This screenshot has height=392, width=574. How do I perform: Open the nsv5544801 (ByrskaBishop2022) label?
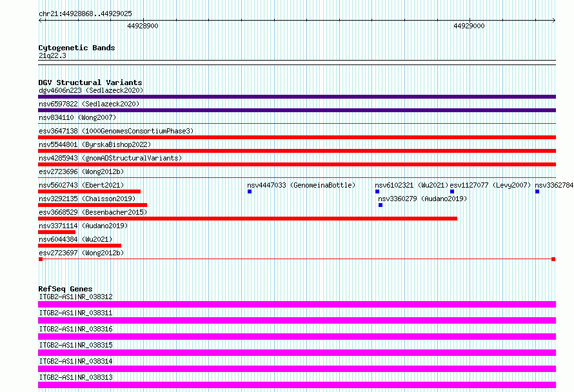pos(95,144)
